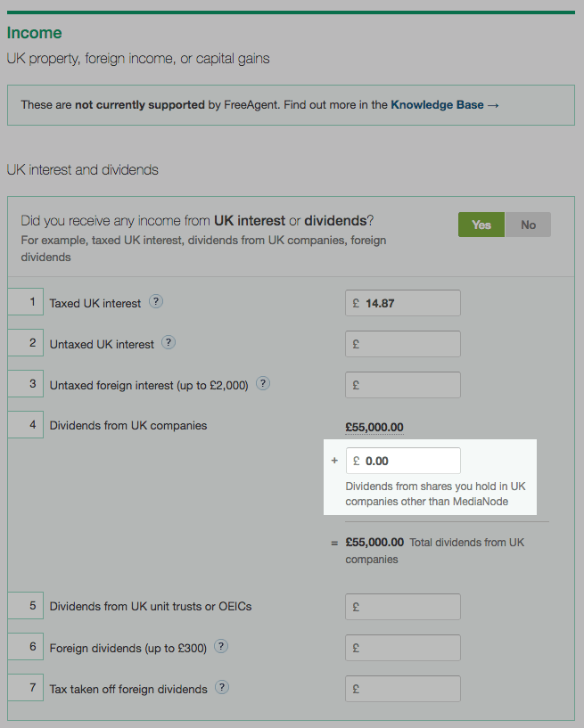Click Tax taken off foreign dividends field
Viewport: 584px width, 728px height.
[403, 689]
